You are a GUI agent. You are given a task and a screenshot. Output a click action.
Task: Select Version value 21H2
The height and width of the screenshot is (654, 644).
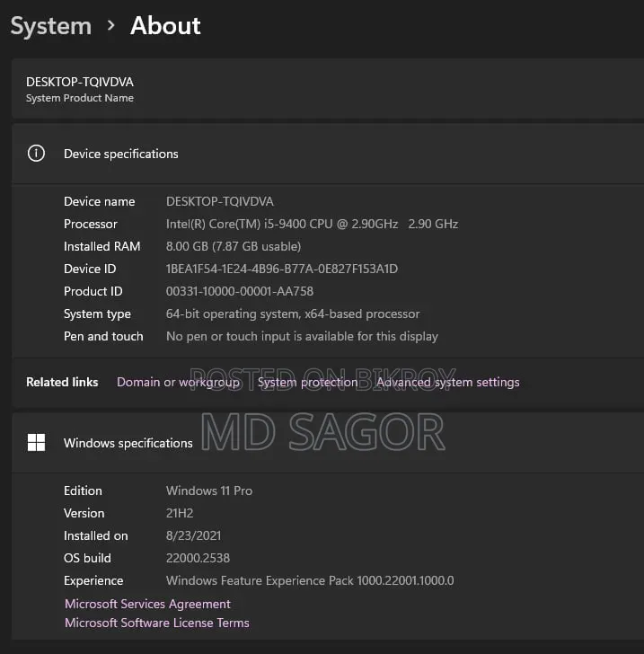coord(180,513)
